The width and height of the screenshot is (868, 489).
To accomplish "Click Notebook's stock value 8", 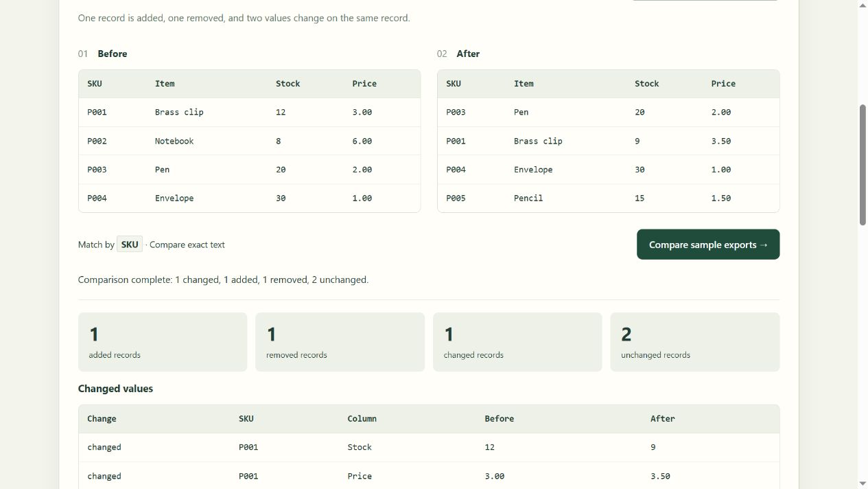I will click(279, 141).
